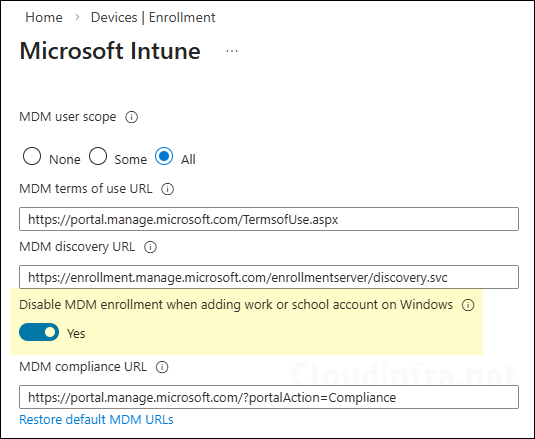Show info for MDM compliance URL
535x439 pixels.
point(162,367)
